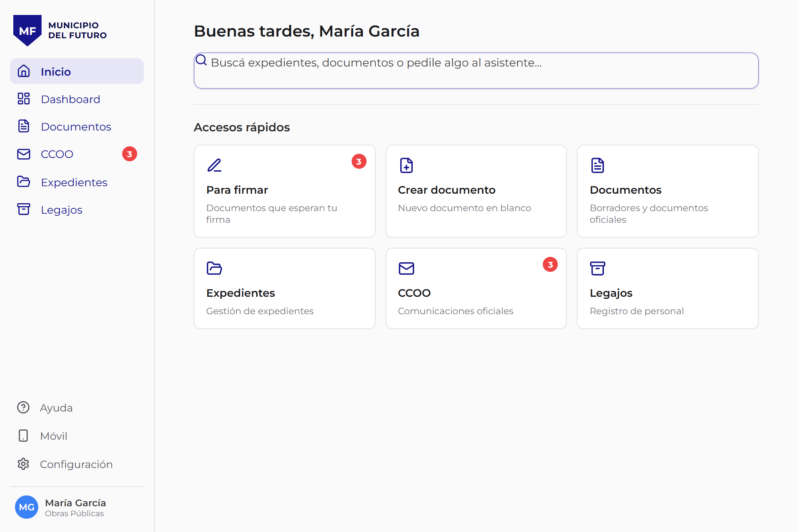Open María García profile name
The width and height of the screenshot is (798, 532).
pyautogui.click(x=75, y=502)
